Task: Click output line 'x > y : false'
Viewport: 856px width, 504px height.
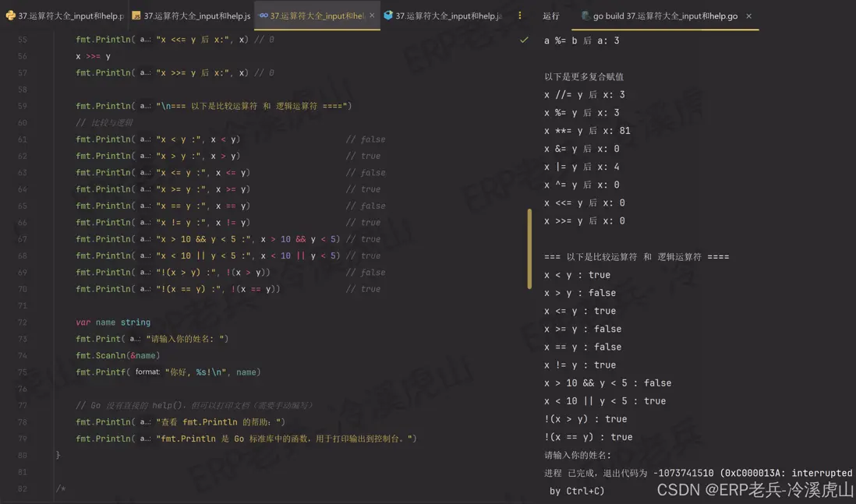Action: pos(580,292)
